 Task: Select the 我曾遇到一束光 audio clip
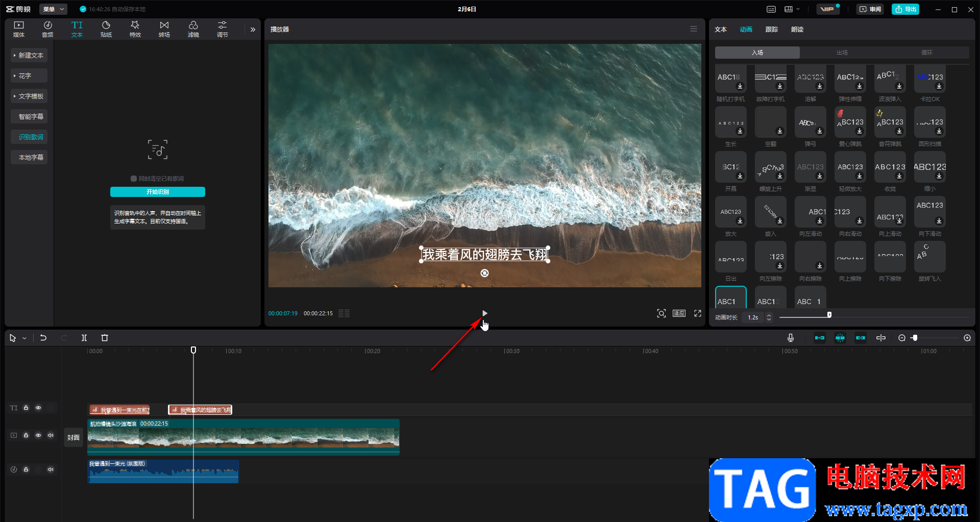pos(163,471)
